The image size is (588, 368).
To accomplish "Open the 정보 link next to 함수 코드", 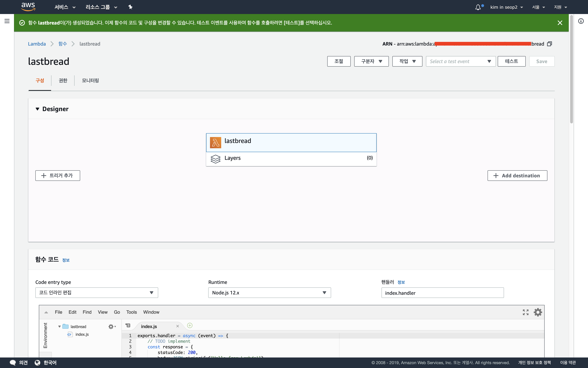I will pos(66,260).
